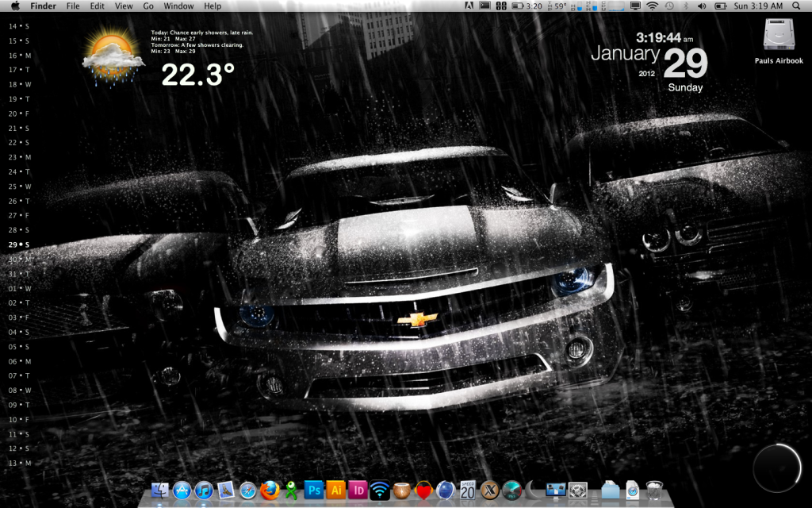Open Finder from the dock
Image resolution: width=812 pixels, height=508 pixels.
click(x=160, y=490)
